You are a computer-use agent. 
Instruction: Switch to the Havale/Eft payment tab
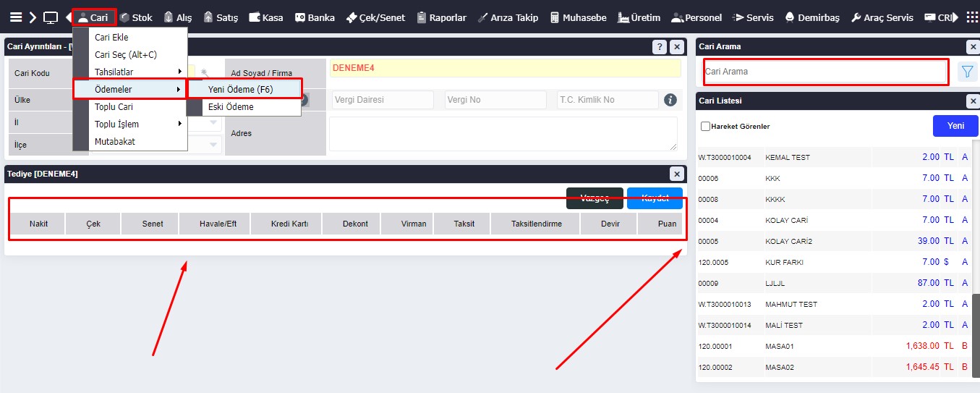pos(218,224)
